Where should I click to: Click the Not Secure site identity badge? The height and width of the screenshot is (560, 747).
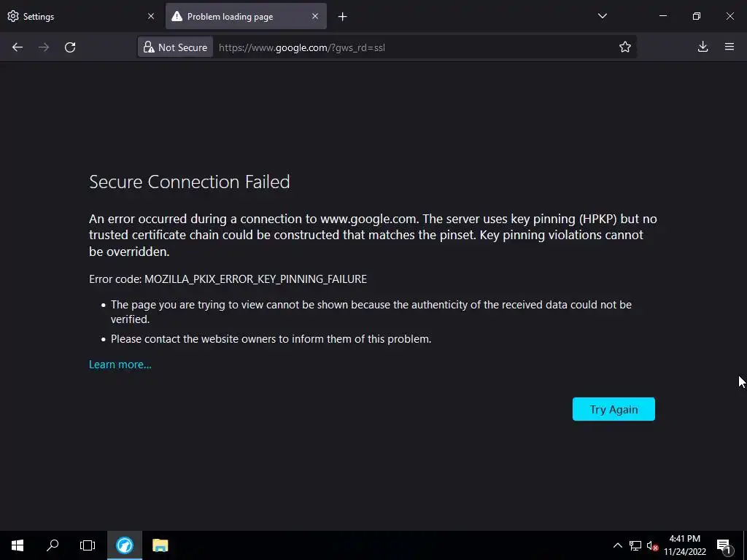click(x=175, y=47)
